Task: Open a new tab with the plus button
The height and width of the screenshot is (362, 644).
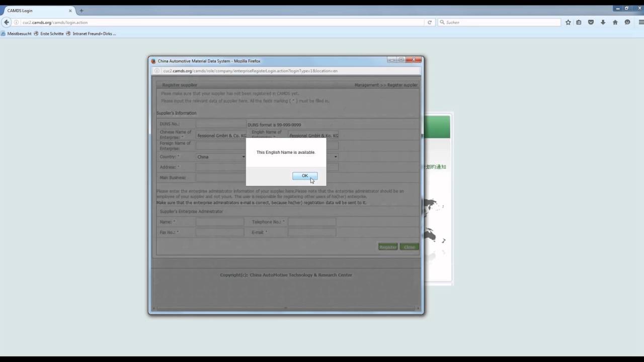Action: tap(81, 11)
